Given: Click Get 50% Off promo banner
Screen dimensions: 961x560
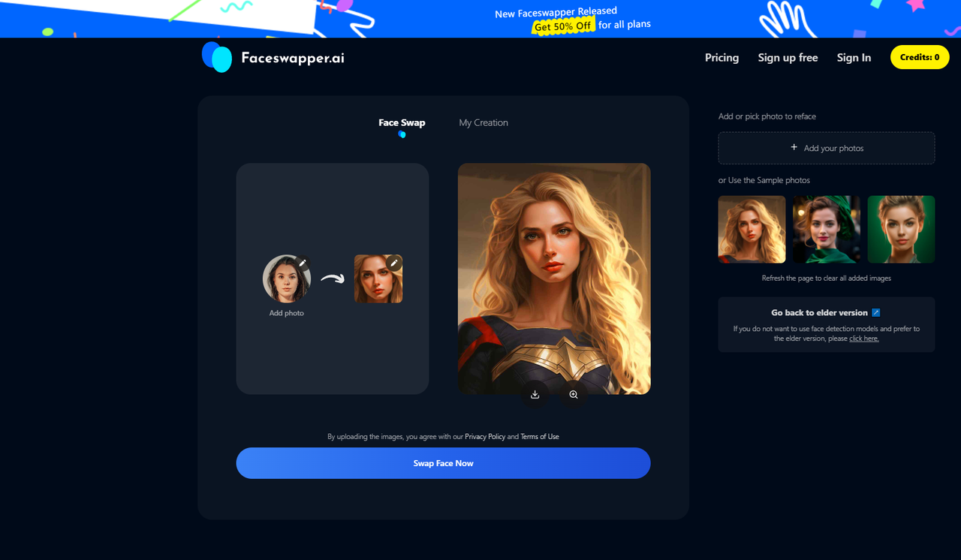Looking at the screenshot, I should (563, 26).
